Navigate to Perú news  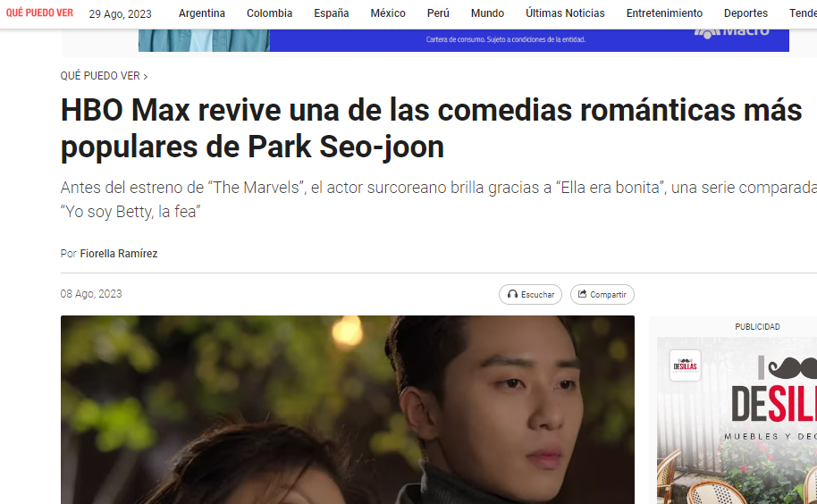click(438, 13)
